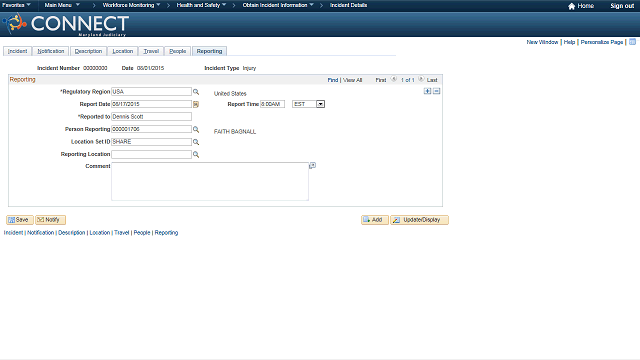Open Person Reporting lookup magnifier
This screenshot has height=360, width=640.
tap(196, 129)
